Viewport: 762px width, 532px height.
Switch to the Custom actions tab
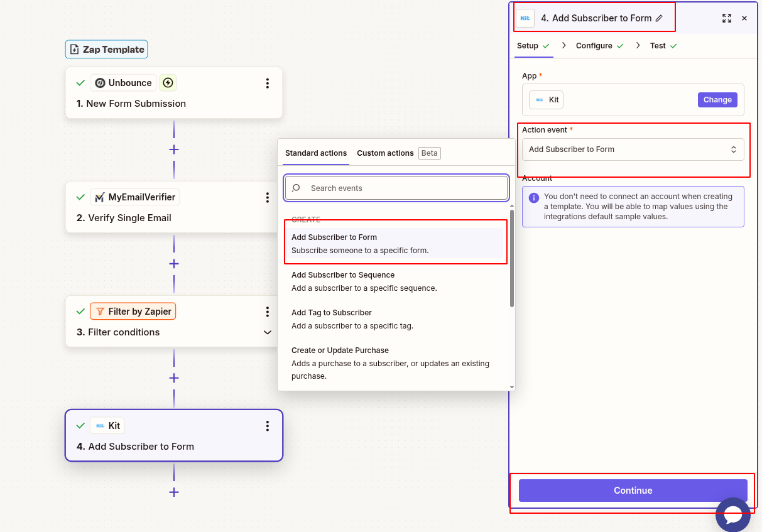point(385,153)
